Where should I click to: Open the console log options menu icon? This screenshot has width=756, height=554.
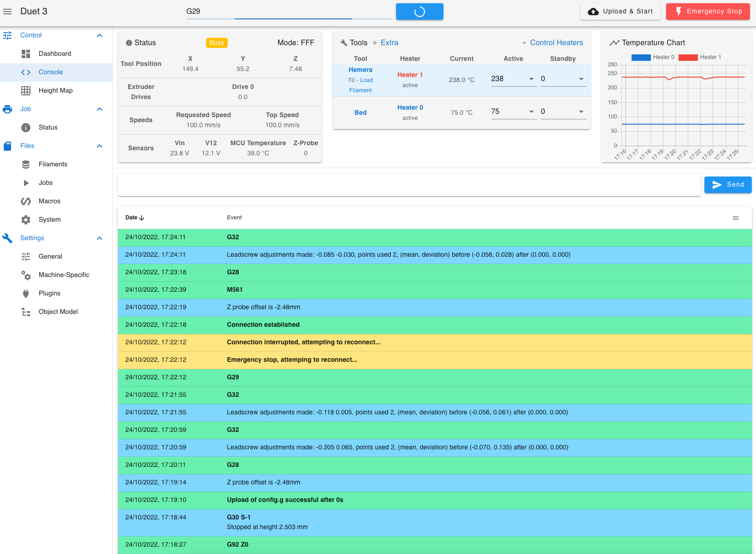[736, 218]
